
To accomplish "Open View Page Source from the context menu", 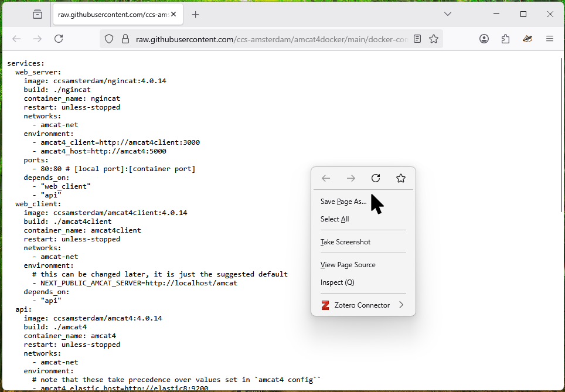I will [x=348, y=265].
